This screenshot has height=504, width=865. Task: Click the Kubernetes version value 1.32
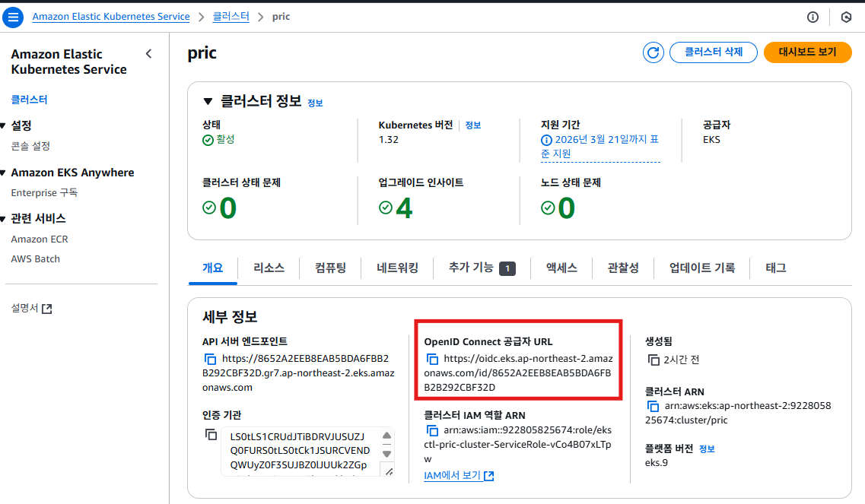[x=388, y=140]
